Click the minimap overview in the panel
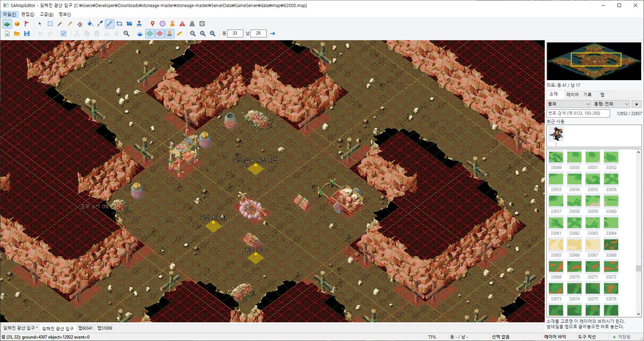The height and width of the screenshot is (341, 644). (x=594, y=61)
